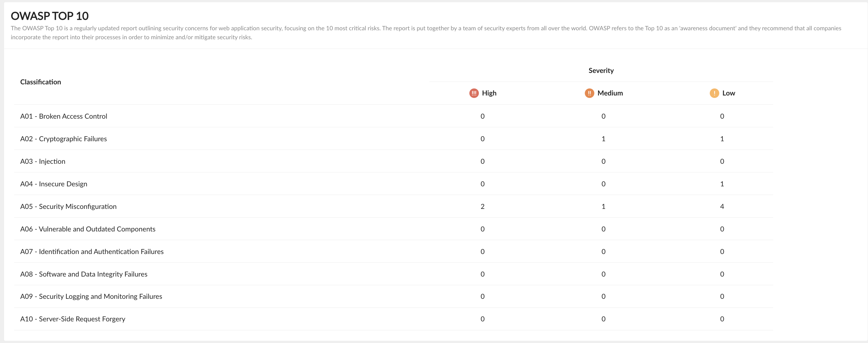
Task: Click the OWASP TOP 10 heading
Action: (x=49, y=16)
